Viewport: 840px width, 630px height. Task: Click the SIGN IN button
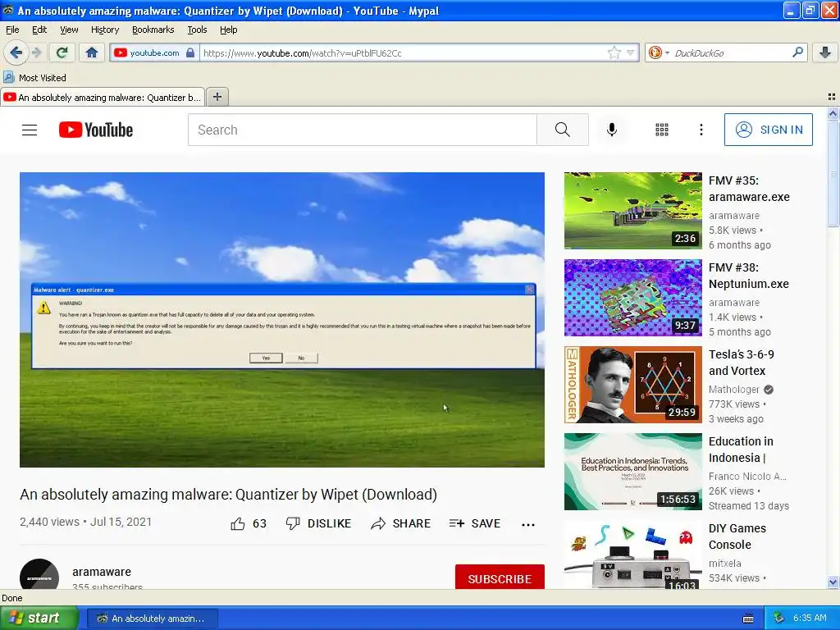(768, 130)
